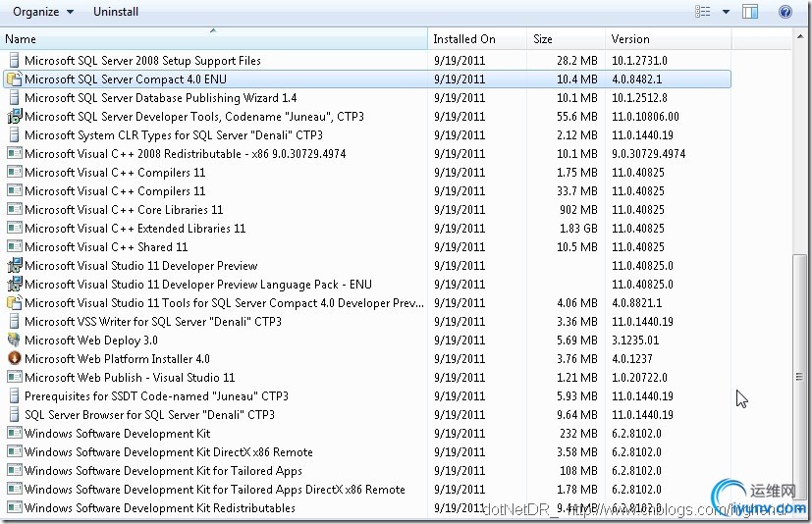Sort by the Installed On column header
This screenshot has height=524, width=812.
point(477,39)
